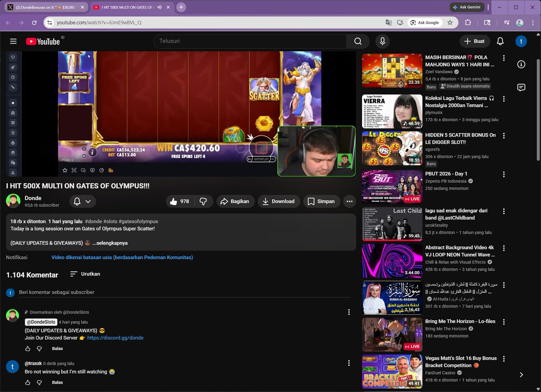Start voice search with the microphone

(383, 41)
